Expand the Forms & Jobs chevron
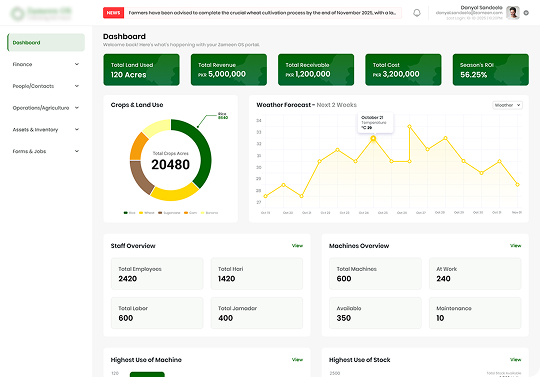Viewport: 540px width, 377px height. pyautogui.click(x=77, y=151)
